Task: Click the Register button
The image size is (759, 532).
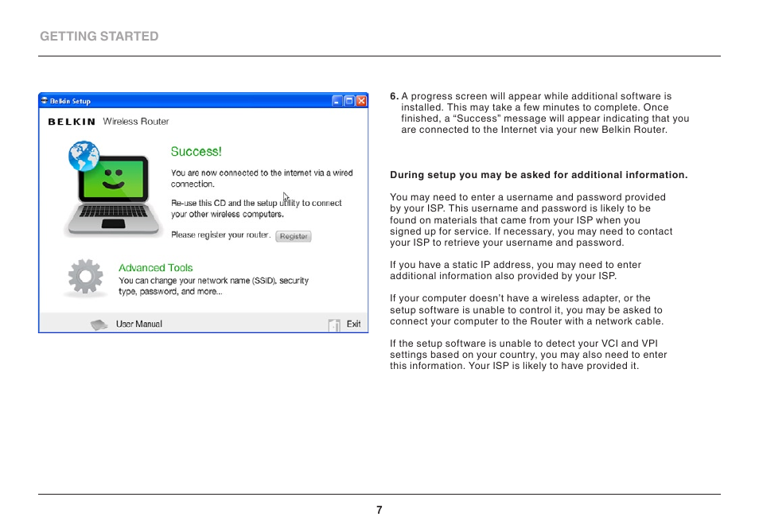Action: [294, 236]
